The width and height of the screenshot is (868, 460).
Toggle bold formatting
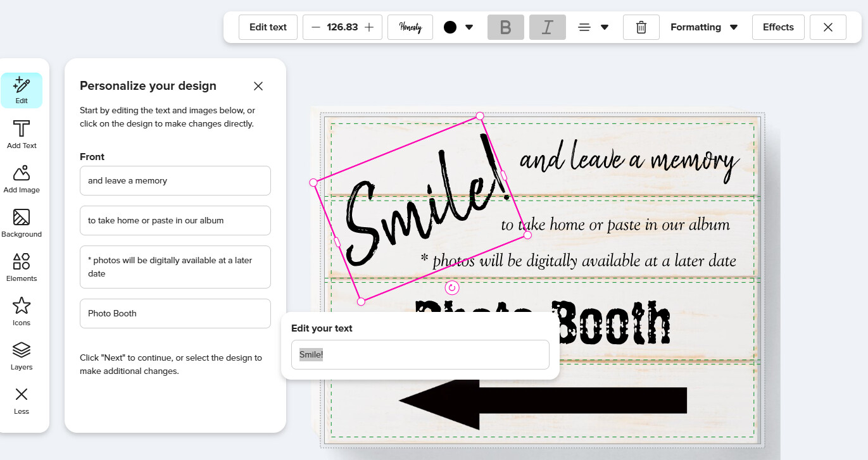pos(506,27)
